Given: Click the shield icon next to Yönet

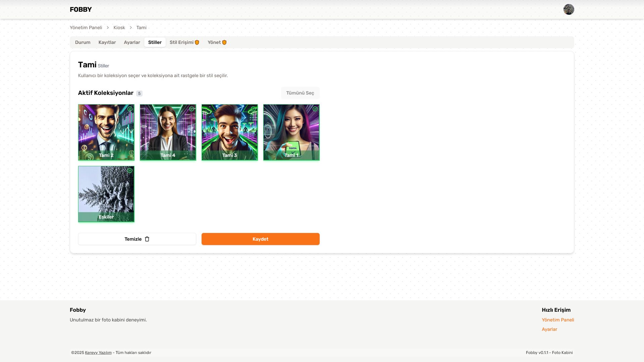Looking at the screenshot, I should pos(224,42).
